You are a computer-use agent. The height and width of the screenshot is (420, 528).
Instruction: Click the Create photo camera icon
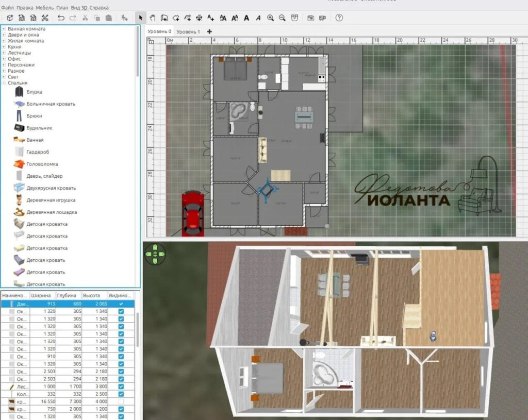[310, 18]
